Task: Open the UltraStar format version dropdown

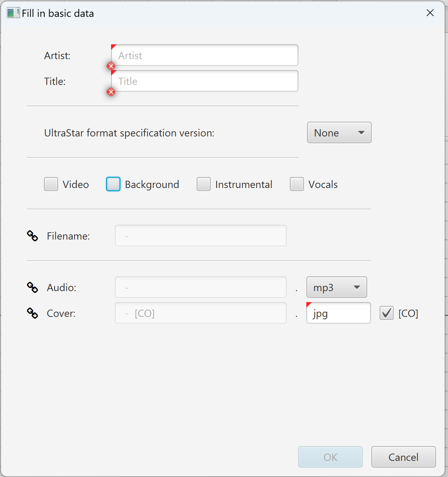Action: (x=339, y=133)
